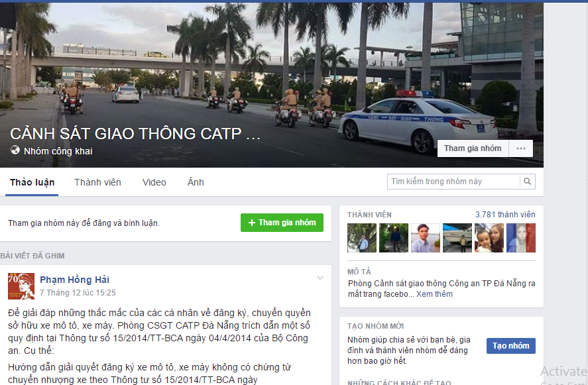Click the search magnifier icon in group search
This screenshot has height=385, width=588.
pos(527,182)
